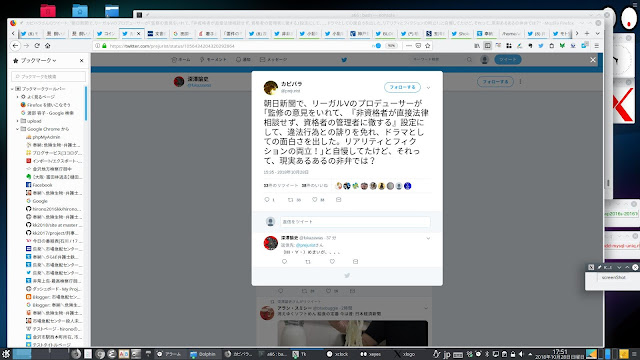Retweet the カピバラ tweet
Screen dimensions: 640x360
[x=291, y=200]
